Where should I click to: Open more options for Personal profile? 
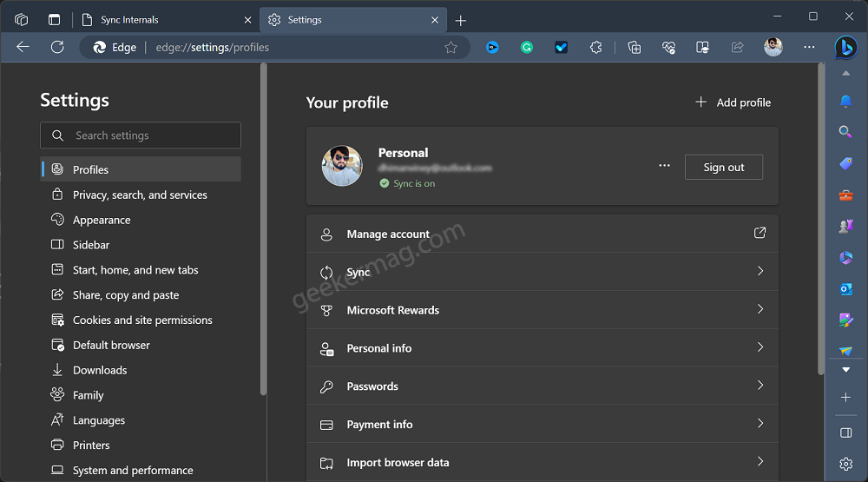click(664, 166)
